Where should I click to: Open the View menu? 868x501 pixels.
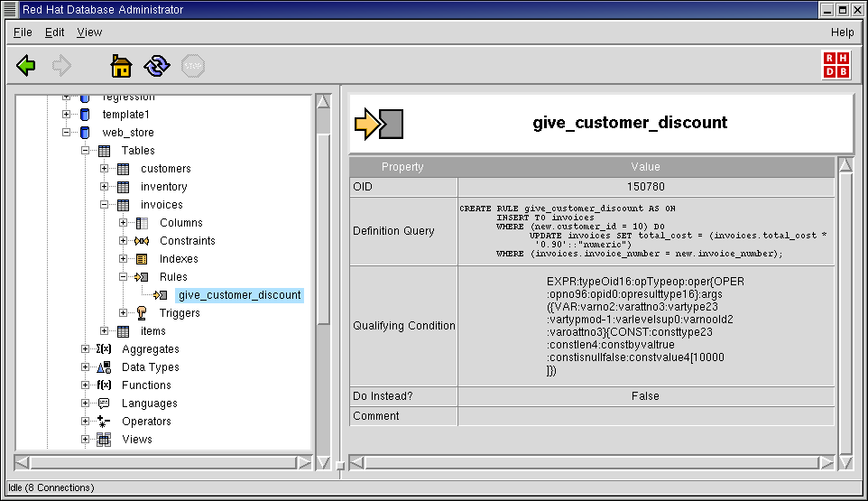point(89,32)
